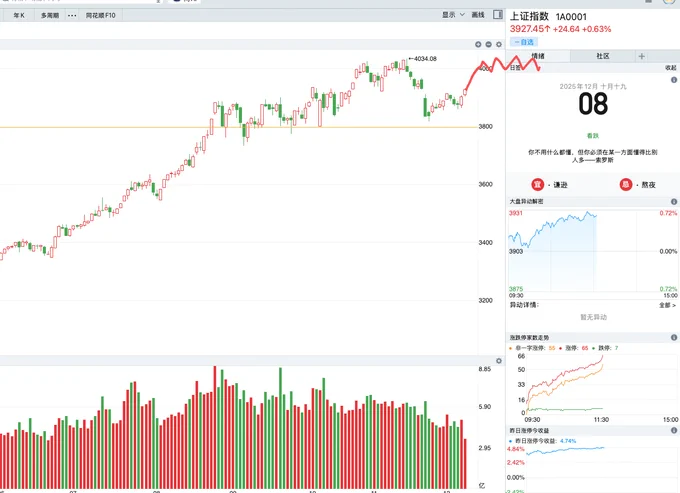Click the yellow 3800 horizontal price line
This screenshot has width=680, height=493.
[x=239, y=127]
